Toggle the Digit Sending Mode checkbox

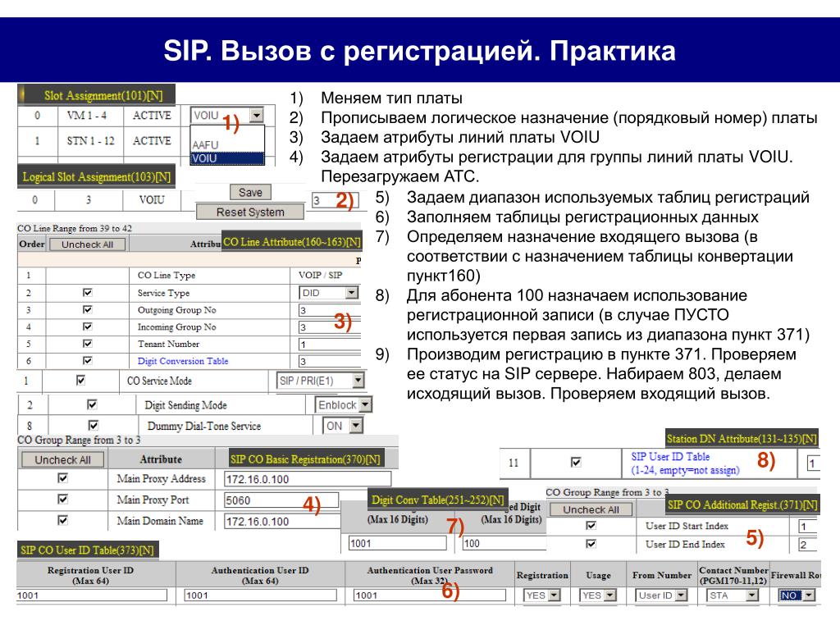click(92, 404)
